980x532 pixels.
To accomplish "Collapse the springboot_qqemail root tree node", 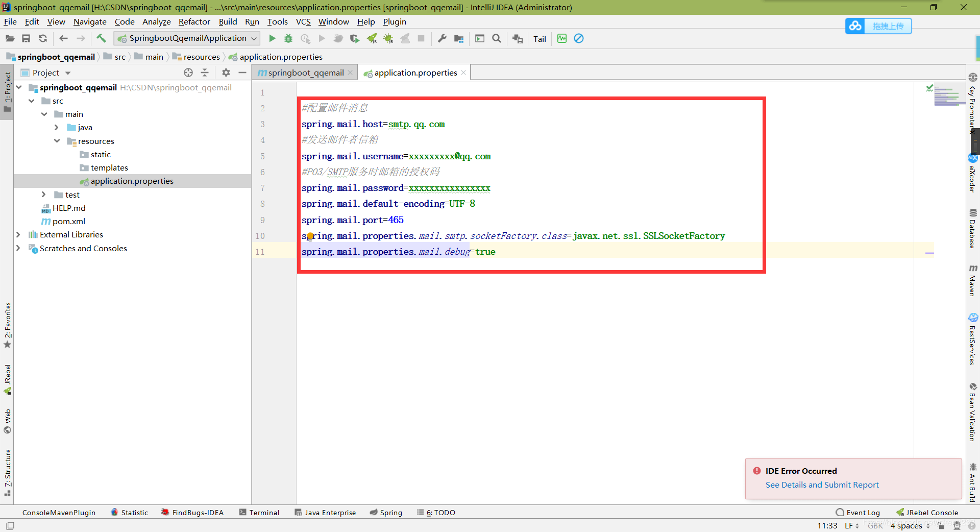I will (x=19, y=87).
